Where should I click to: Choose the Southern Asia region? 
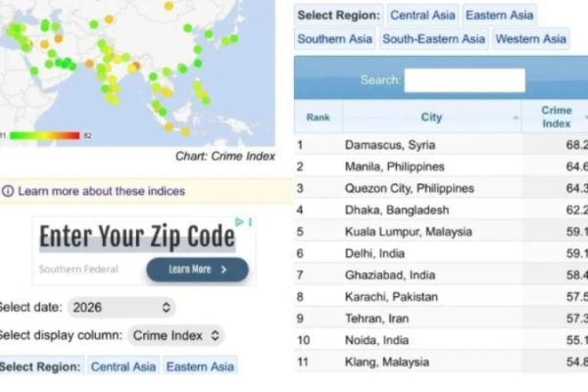(x=334, y=39)
